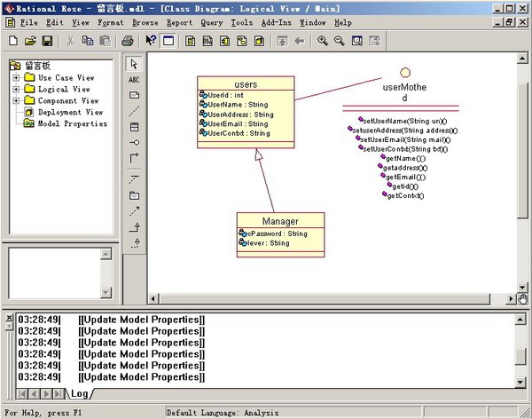Open the Edit menu
Viewport: 532px width, 419px height.
click(x=55, y=23)
